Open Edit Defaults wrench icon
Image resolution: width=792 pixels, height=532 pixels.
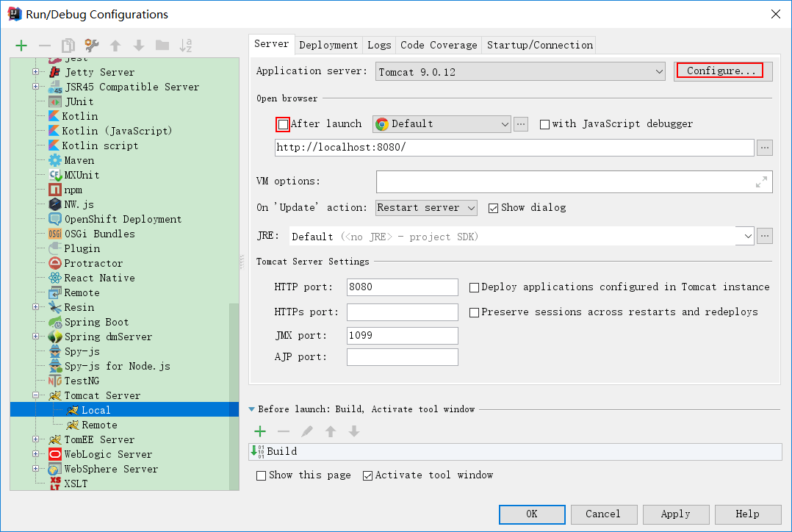tap(91, 46)
